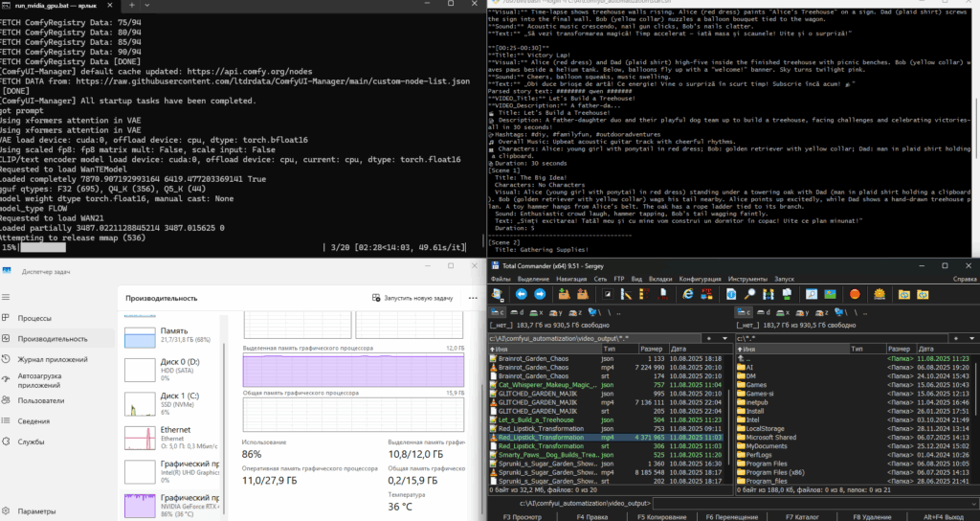Sort left panel by Размер column header
Viewport: 980px width, 521px height.
click(x=651, y=349)
